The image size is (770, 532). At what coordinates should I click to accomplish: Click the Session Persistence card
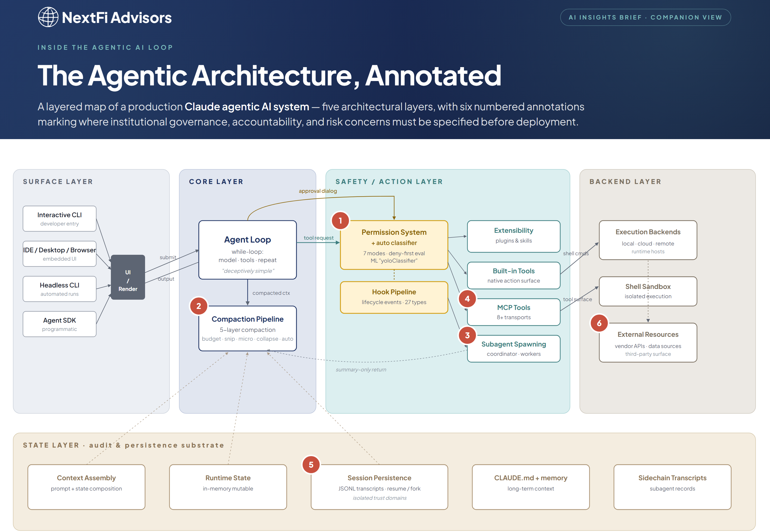(x=379, y=487)
